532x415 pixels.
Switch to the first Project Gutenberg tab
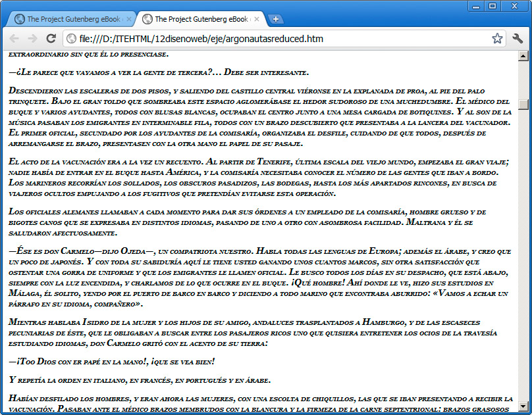coord(71,19)
